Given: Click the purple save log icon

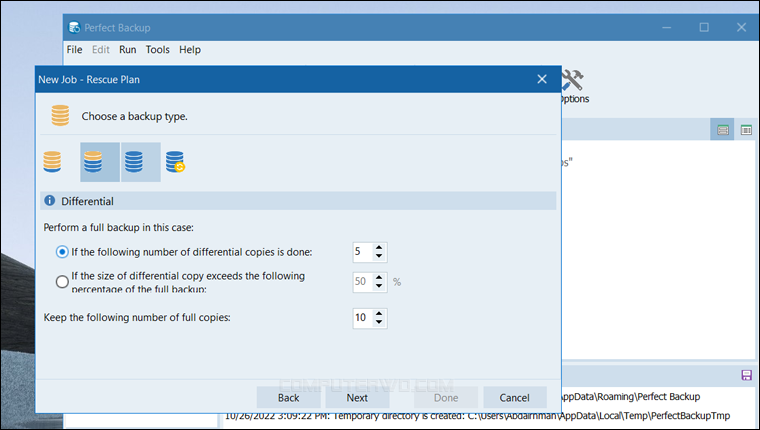Looking at the screenshot, I should click(746, 375).
